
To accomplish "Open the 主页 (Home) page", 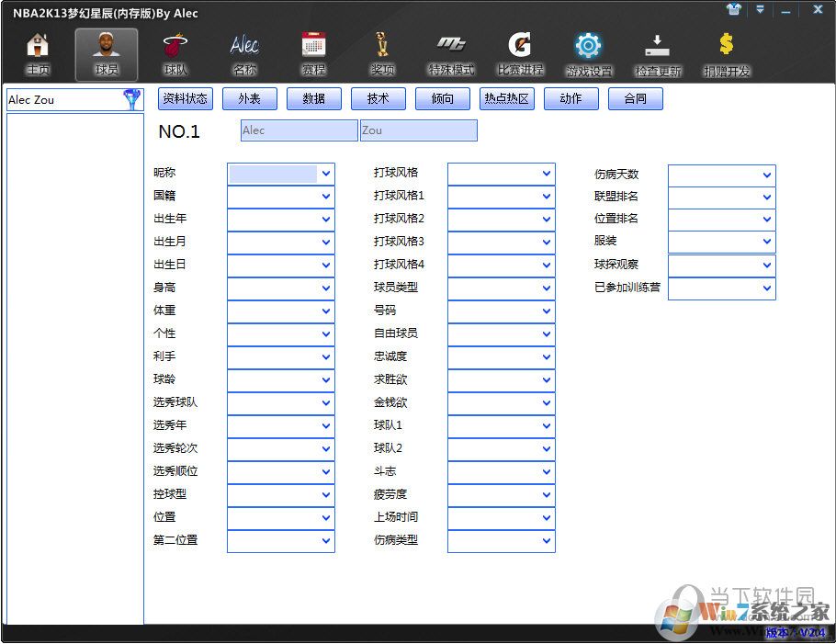I will point(37,52).
